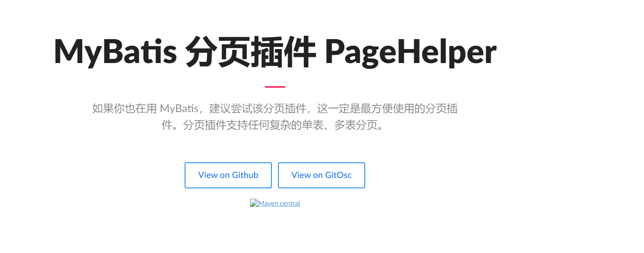This screenshot has height=253, width=644.
Task: Click MyBatis in the description paragraph
Action: [179, 109]
